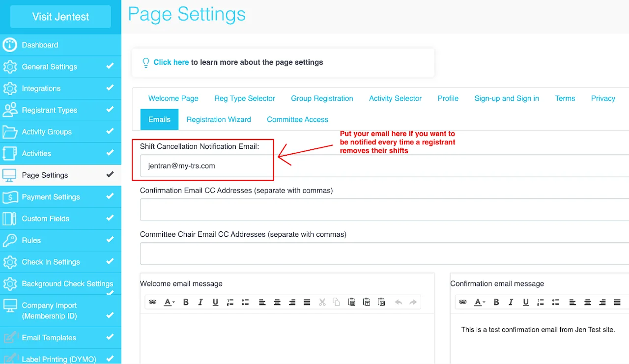Open Activity Groups in sidebar
The width and height of the screenshot is (629, 364).
point(60,132)
